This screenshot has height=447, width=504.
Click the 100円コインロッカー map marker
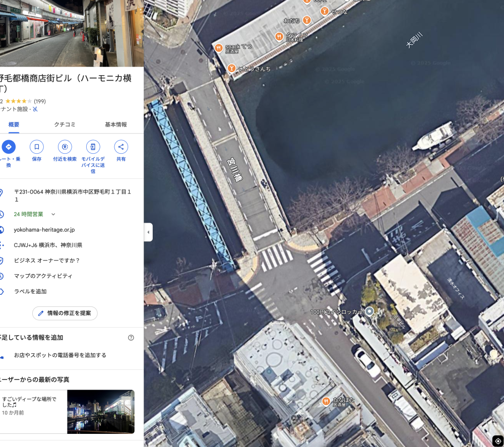click(369, 311)
